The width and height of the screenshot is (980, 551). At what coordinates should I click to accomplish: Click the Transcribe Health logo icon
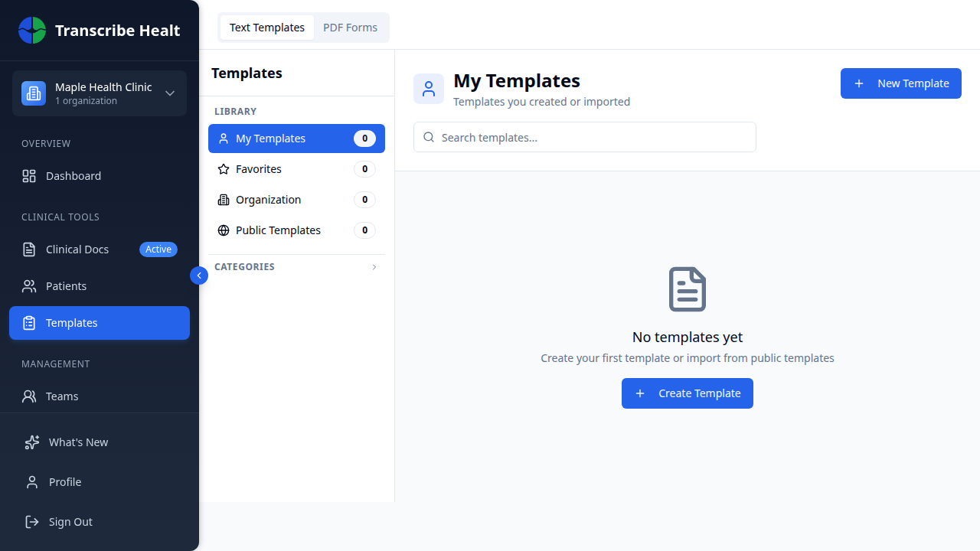(x=31, y=30)
